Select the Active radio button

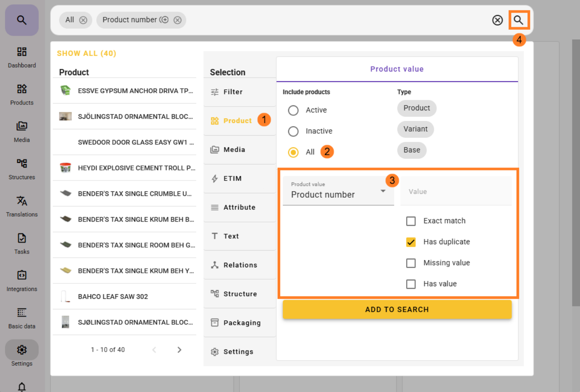click(x=293, y=110)
